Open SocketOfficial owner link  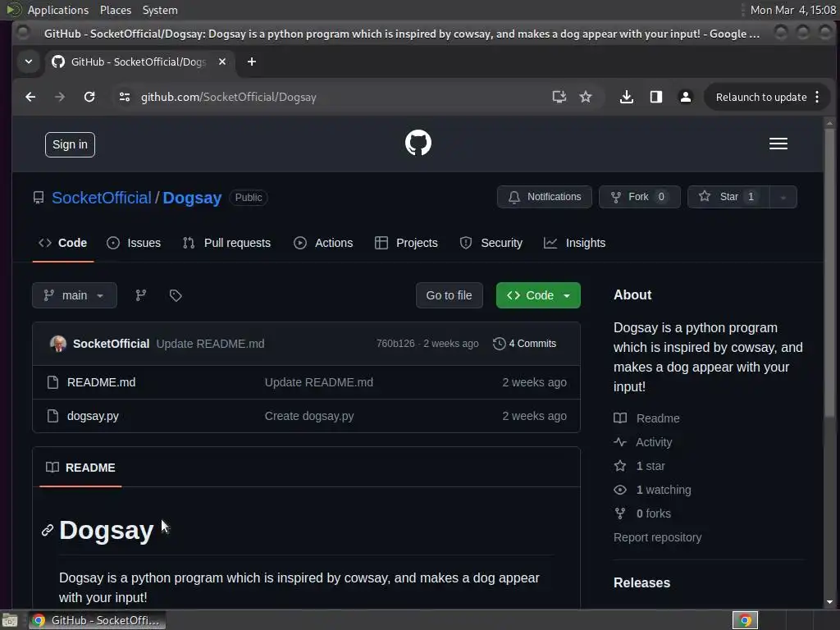coord(101,198)
